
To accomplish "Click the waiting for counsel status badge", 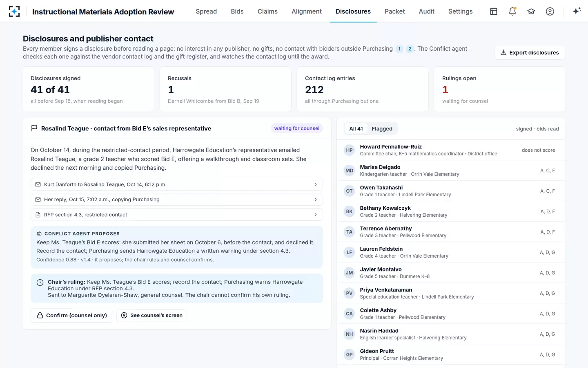I will coord(297,128).
